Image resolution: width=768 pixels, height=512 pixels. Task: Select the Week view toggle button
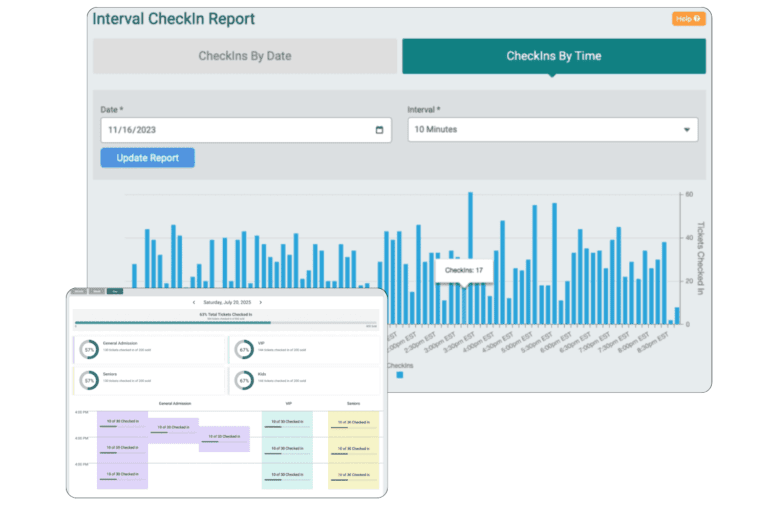tap(97, 291)
